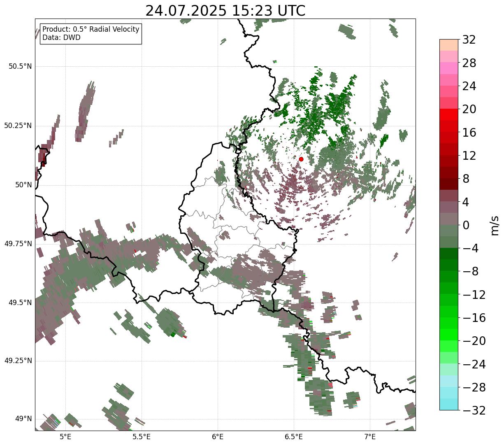Click the colorbar label "12"
The height and width of the screenshot is (445, 504).
point(469,156)
